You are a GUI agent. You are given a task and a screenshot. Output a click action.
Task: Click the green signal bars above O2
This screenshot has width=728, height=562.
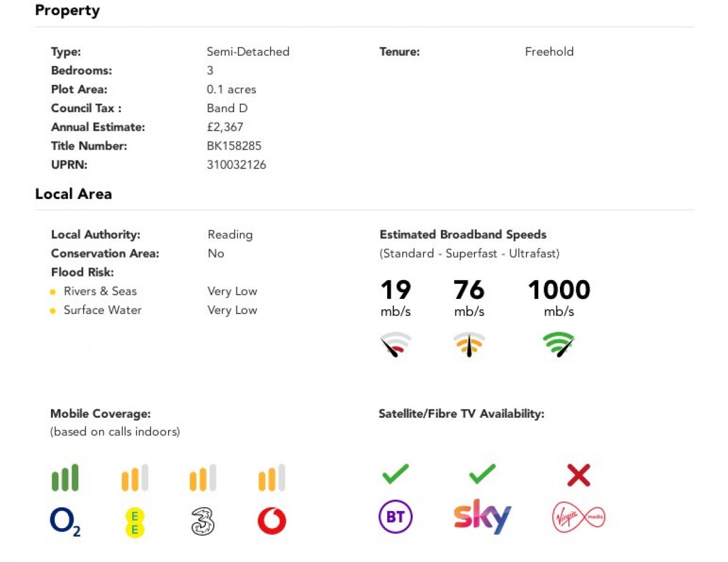point(65,478)
